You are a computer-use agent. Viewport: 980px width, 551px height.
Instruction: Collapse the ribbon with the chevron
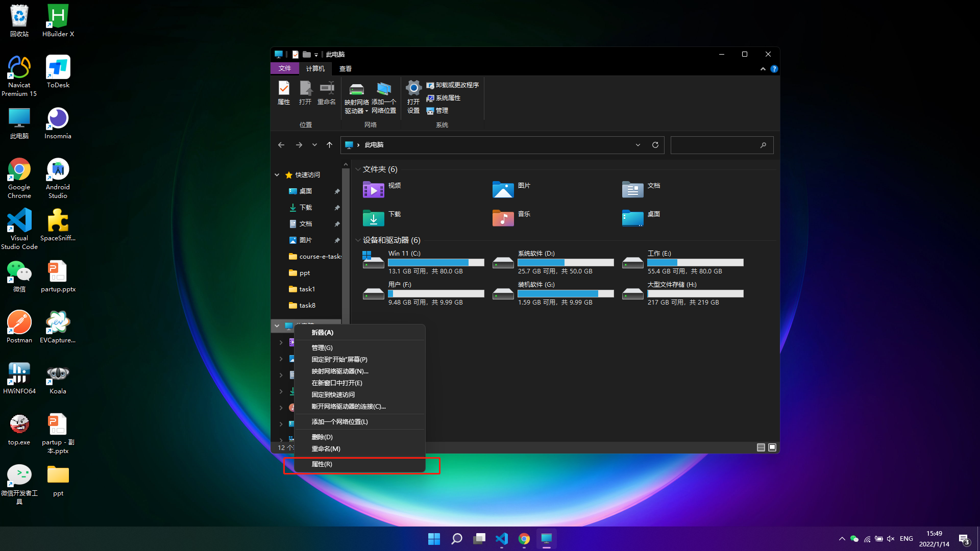point(763,69)
